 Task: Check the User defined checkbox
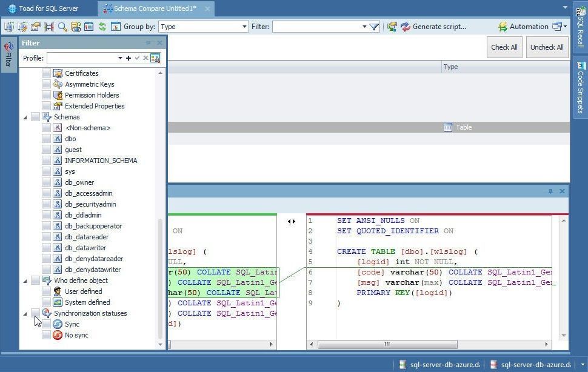click(x=46, y=291)
